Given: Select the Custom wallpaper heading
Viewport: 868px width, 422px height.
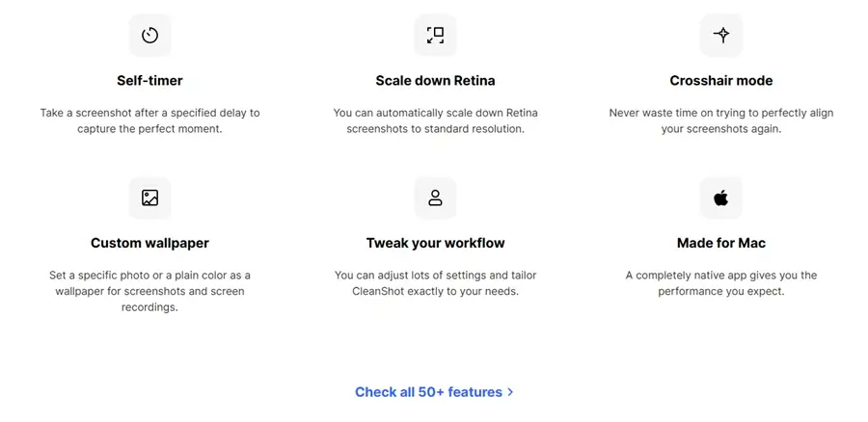Looking at the screenshot, I should pyautogui.click(x=149, y=243).
